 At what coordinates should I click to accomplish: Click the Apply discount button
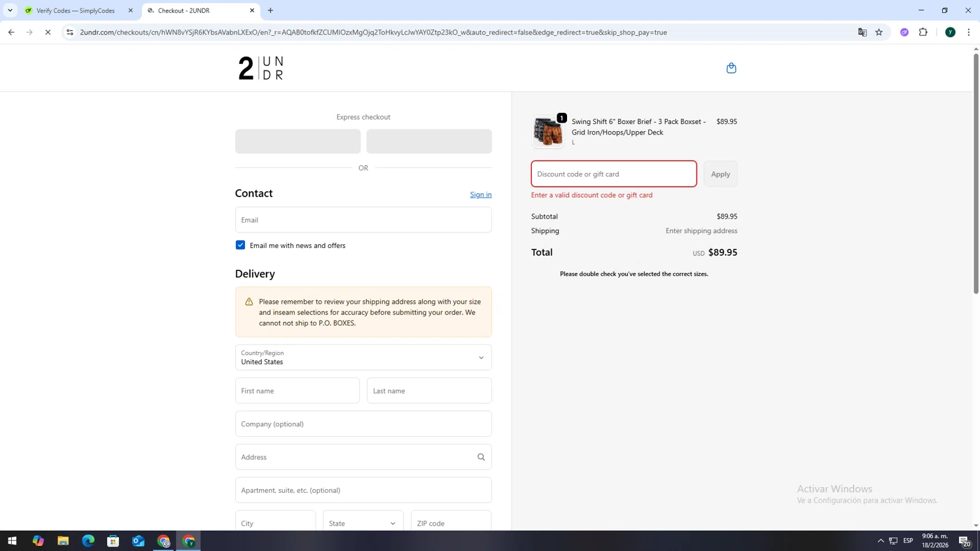click(x=721, y=174)
